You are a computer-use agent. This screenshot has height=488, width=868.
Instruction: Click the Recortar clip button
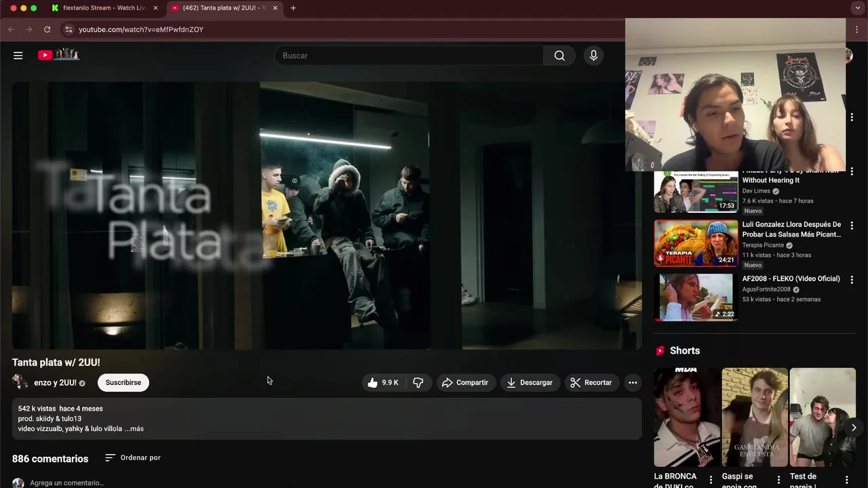coord(591,383)
